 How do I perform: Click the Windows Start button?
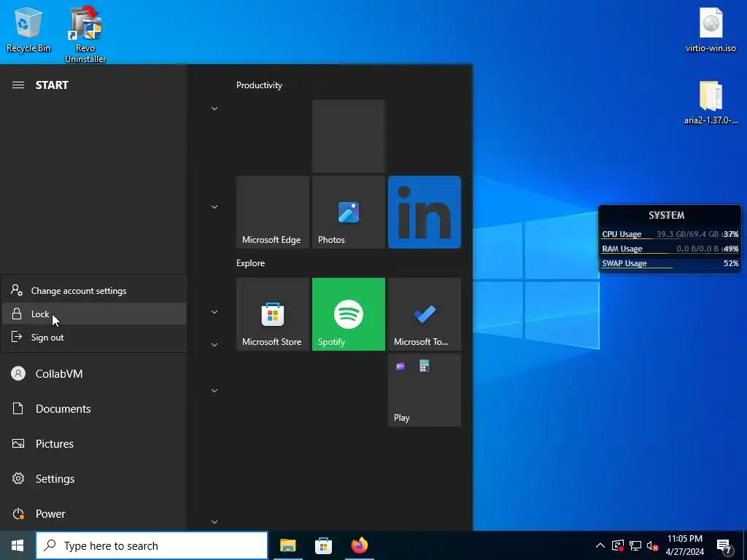(18, 545)
